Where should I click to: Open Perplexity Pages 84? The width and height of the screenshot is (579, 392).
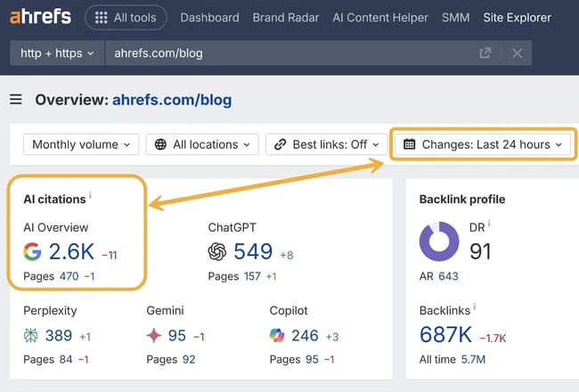pyautogui.click(x=66, y=359)
